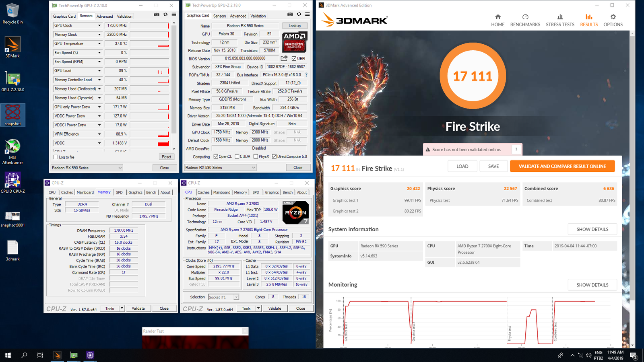
Task: Open the 3DMark Home section
Action: pos(497,20)
